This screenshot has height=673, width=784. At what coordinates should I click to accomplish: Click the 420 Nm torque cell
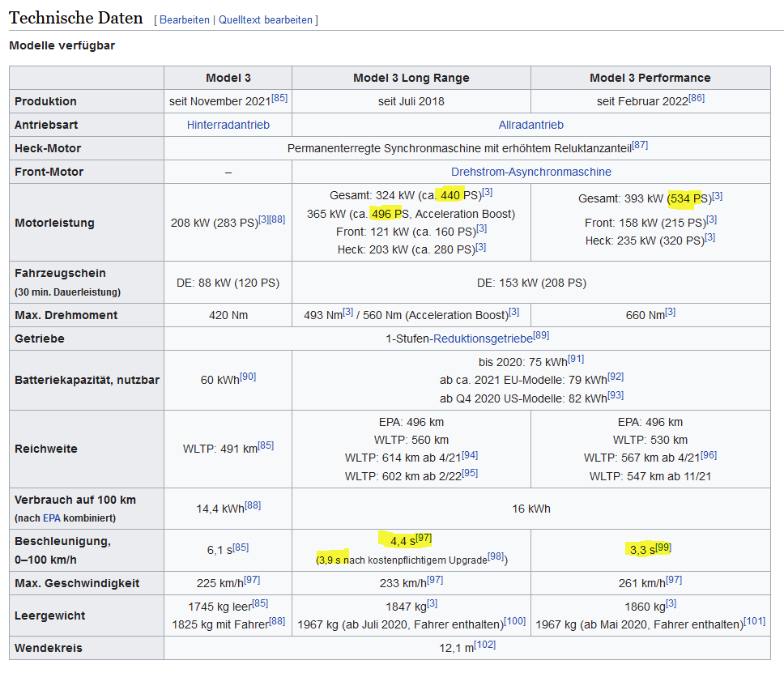click(x=228, y=316)
